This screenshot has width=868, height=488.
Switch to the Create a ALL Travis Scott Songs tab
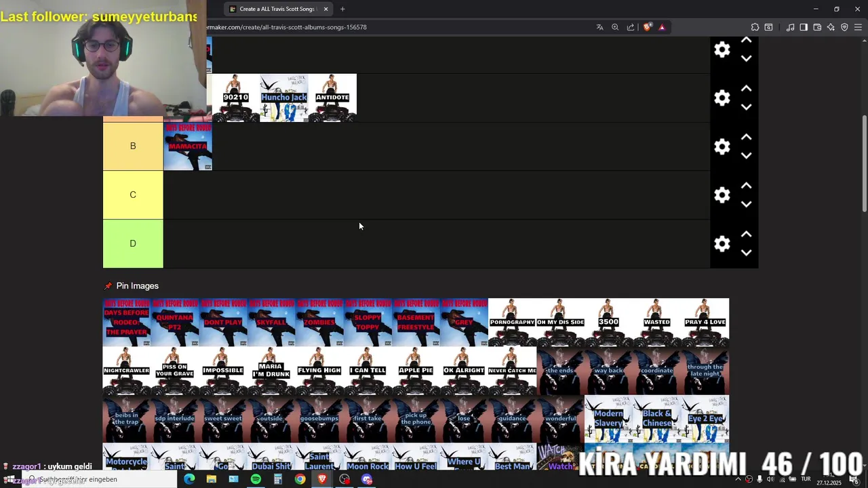click(277, 9)
